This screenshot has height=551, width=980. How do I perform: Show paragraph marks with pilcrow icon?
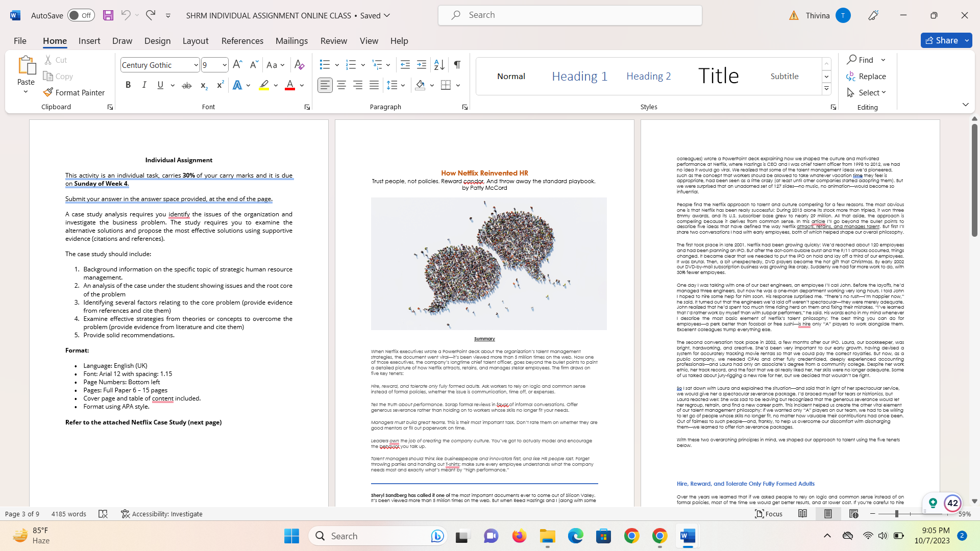457,65
